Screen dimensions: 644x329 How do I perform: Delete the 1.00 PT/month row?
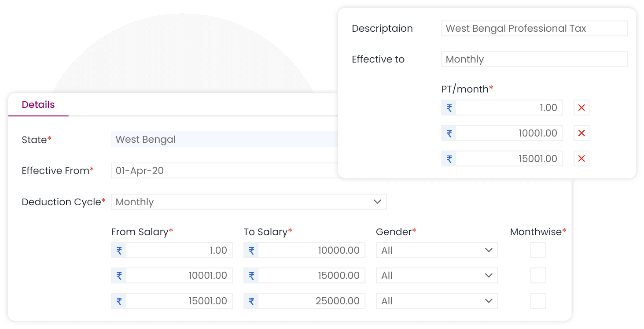point(581,108)
